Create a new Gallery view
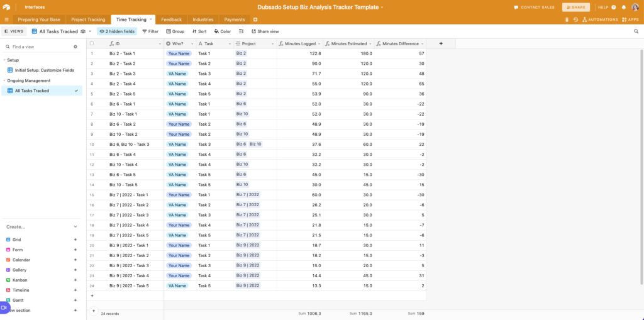The image size is (644, 320). tap(41, 270)
